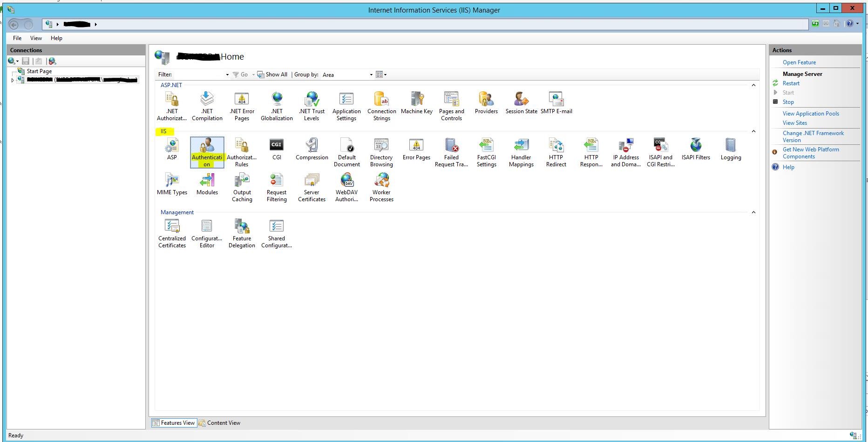Open the Group by Area dropdown
Screen dimensions: 868x442
coord(348,75)
